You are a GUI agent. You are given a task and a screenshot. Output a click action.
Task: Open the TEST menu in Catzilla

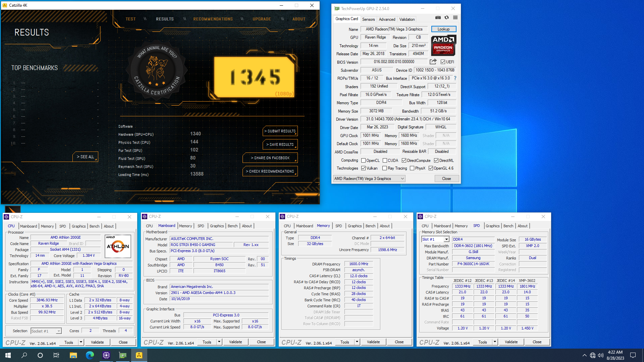tap(130, 19)
